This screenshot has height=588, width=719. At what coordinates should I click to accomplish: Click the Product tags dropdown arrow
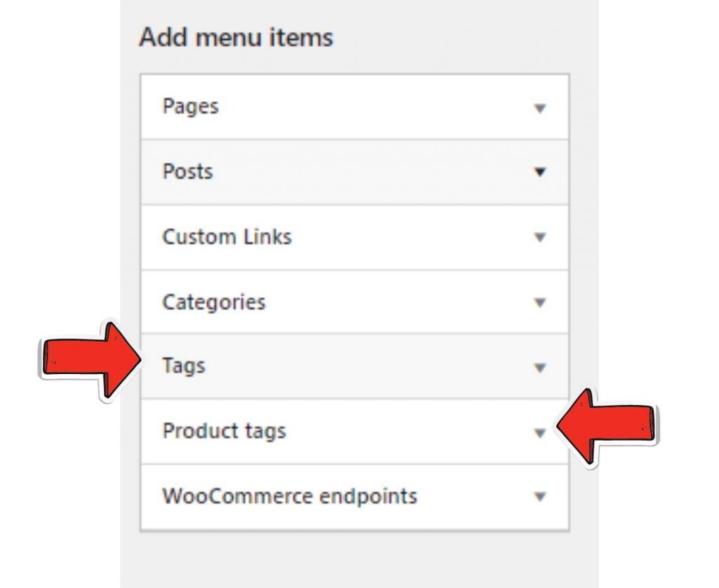click(541, 432)
